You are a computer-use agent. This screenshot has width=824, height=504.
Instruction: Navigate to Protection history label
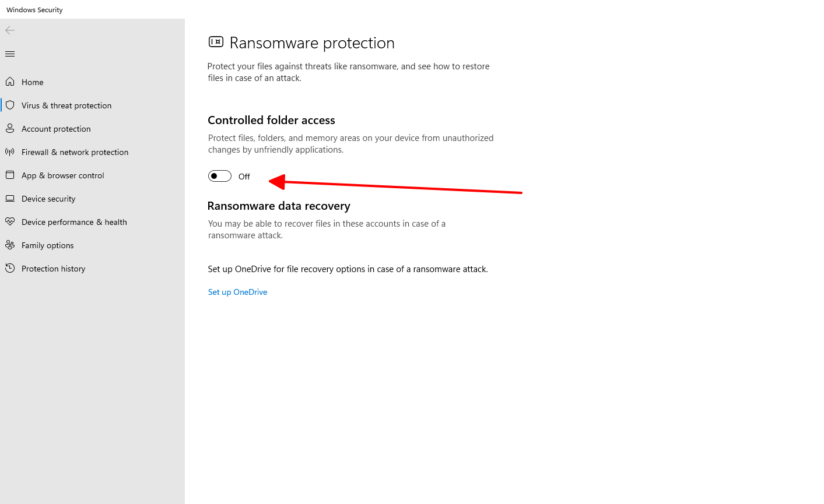click(53, 269)
